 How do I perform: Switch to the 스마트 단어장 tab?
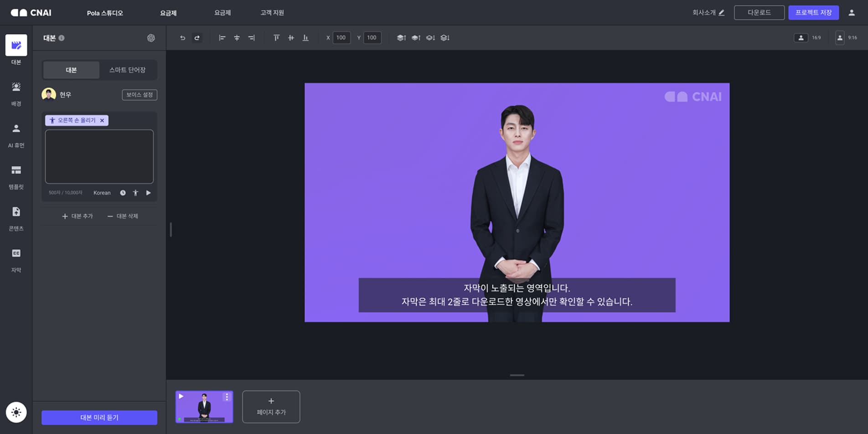127,70
